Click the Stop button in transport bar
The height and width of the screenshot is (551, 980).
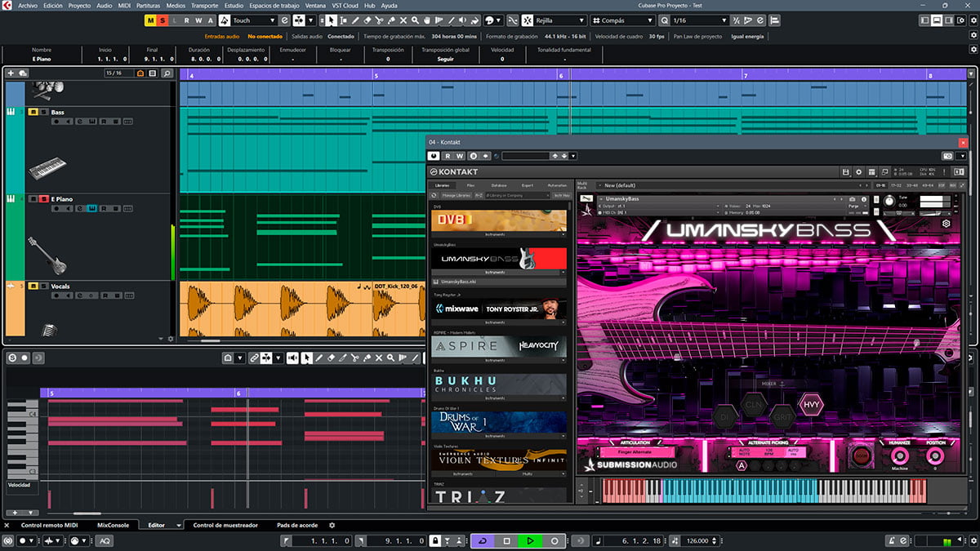506,540
